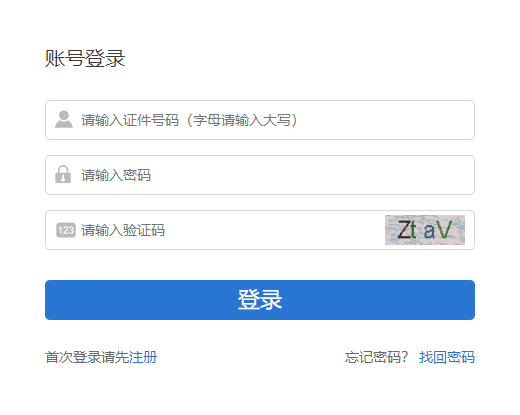This screenshot has width=520, height=415.
Task: Click the green letter V in the captcha
Action: tap(445, 230)
